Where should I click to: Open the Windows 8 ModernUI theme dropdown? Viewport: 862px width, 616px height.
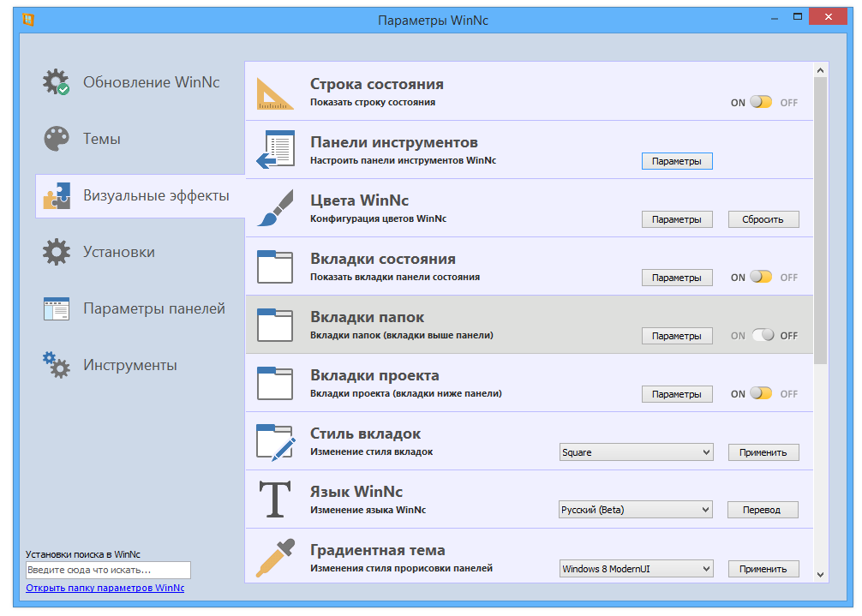(x=635, y=567)
